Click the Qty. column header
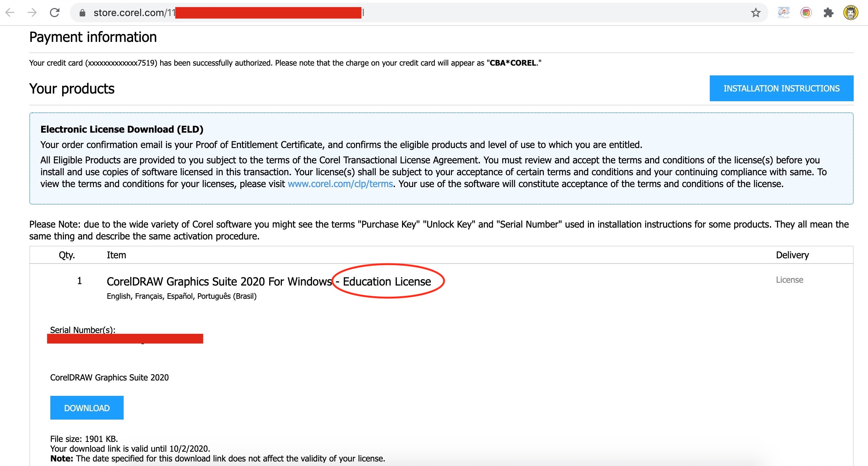868x466 pixels. [67, 255]
